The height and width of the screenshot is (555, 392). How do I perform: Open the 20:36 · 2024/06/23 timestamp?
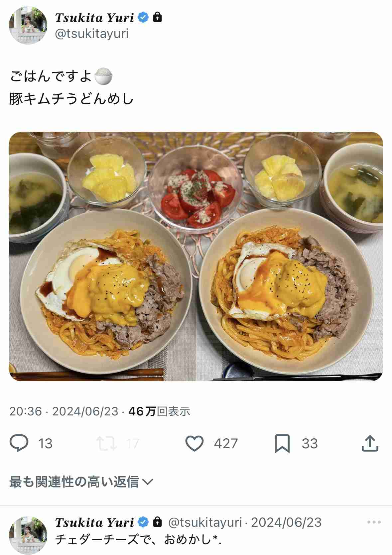[64, 411]
